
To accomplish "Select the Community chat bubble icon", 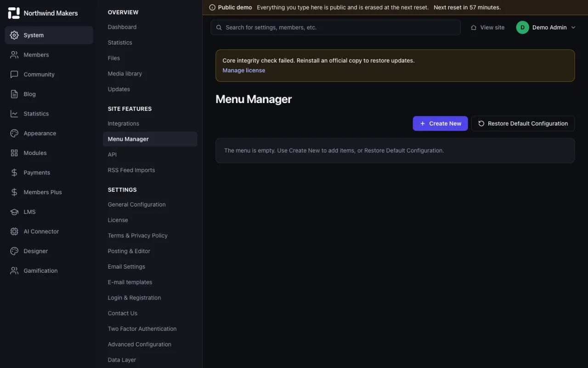I will pyautogui.click(x=14, y=75).
